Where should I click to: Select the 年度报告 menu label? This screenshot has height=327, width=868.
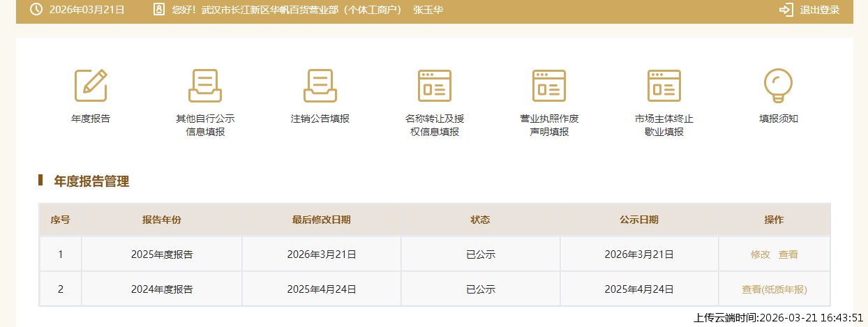(91, 119)
